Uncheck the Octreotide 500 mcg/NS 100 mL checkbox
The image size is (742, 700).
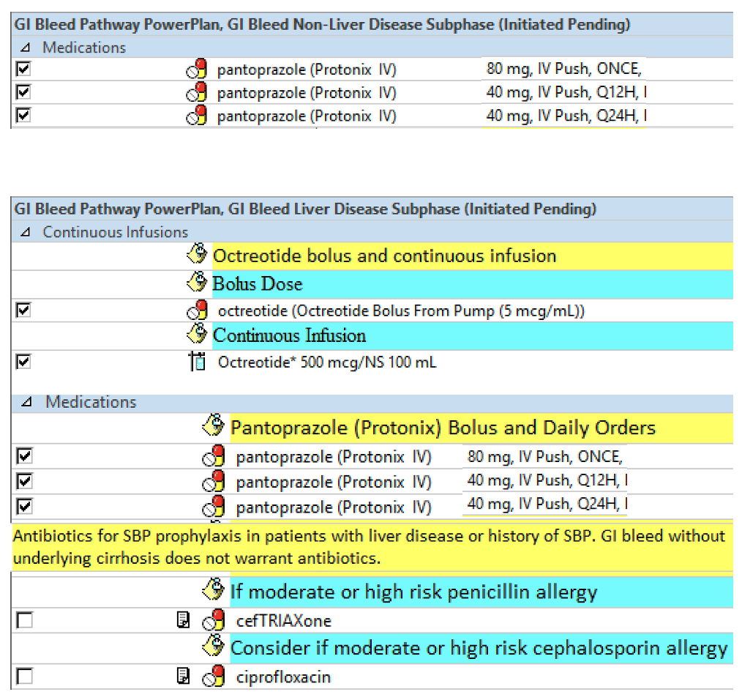click(24, 362)
